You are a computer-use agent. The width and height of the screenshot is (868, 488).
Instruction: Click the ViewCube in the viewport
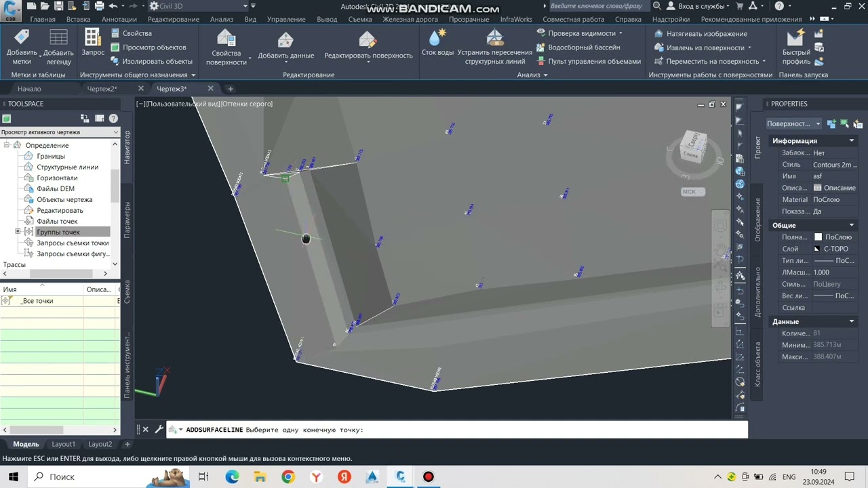coord(693,147)
